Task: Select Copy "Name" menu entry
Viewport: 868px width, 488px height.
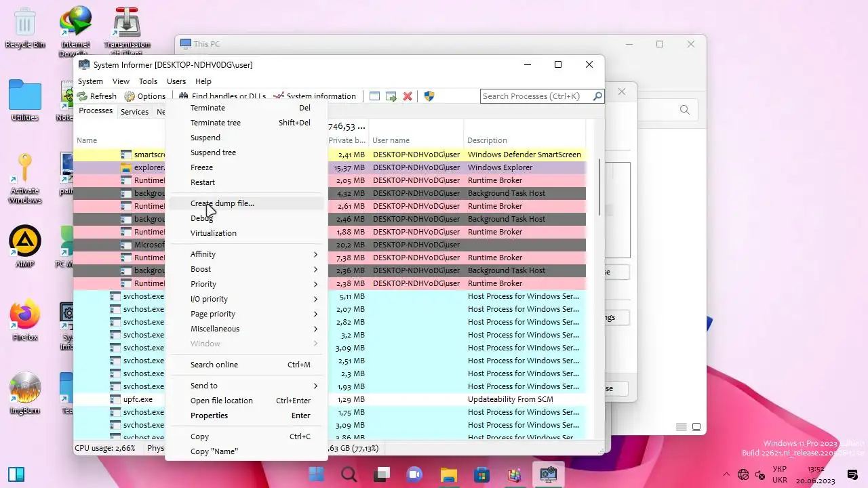Action: click(247, 451)
